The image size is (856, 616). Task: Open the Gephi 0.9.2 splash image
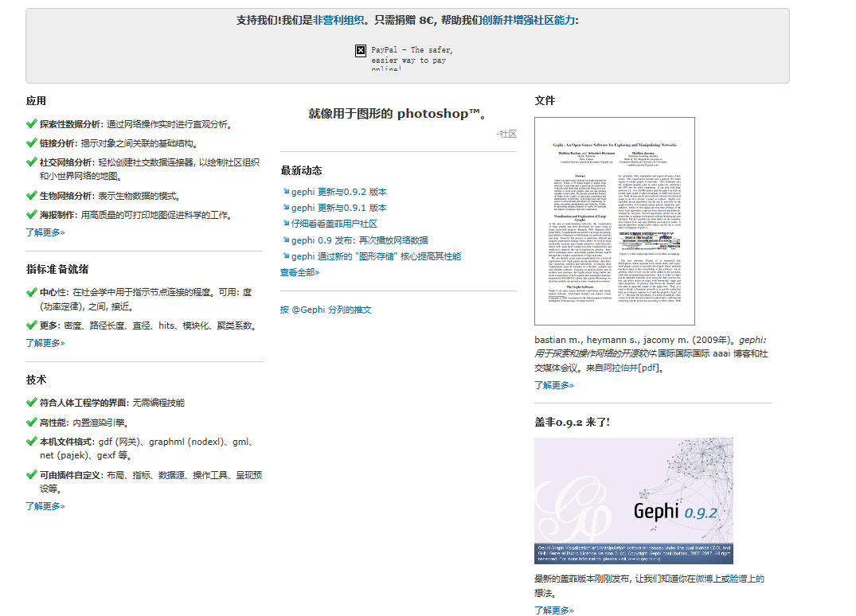coord(634,501)
